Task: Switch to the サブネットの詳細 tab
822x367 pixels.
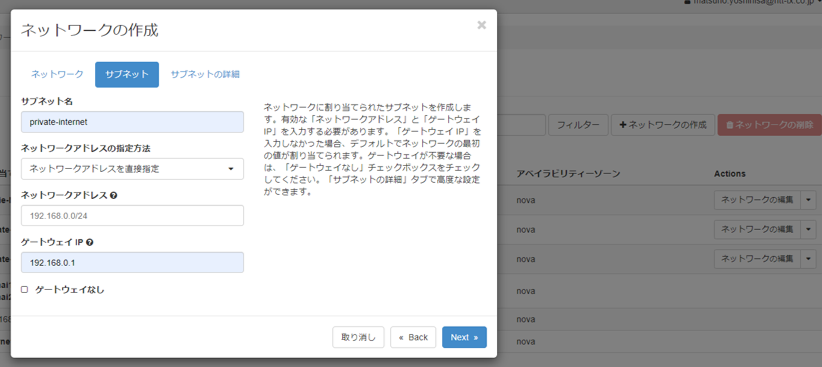Action: 205,74
